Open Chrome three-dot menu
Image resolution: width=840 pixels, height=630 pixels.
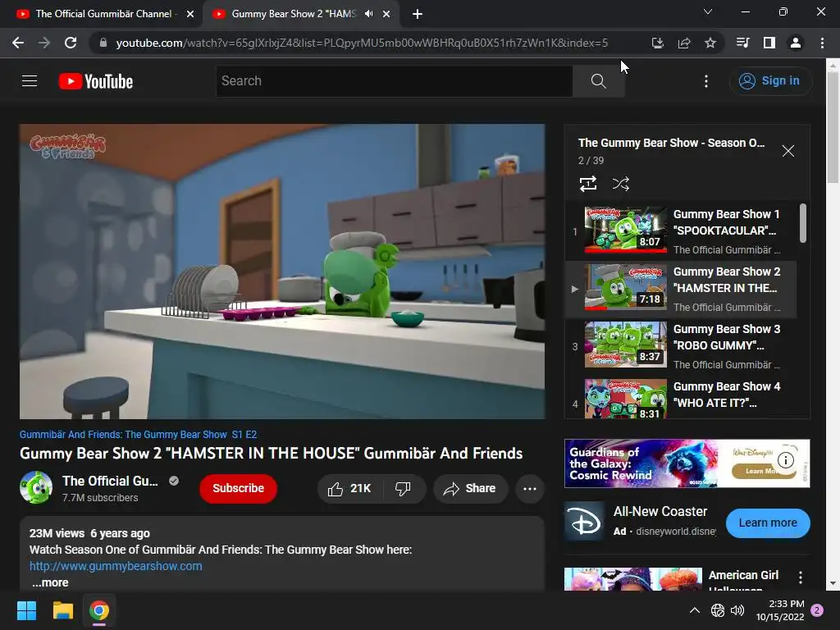click(x=822, y=43)
